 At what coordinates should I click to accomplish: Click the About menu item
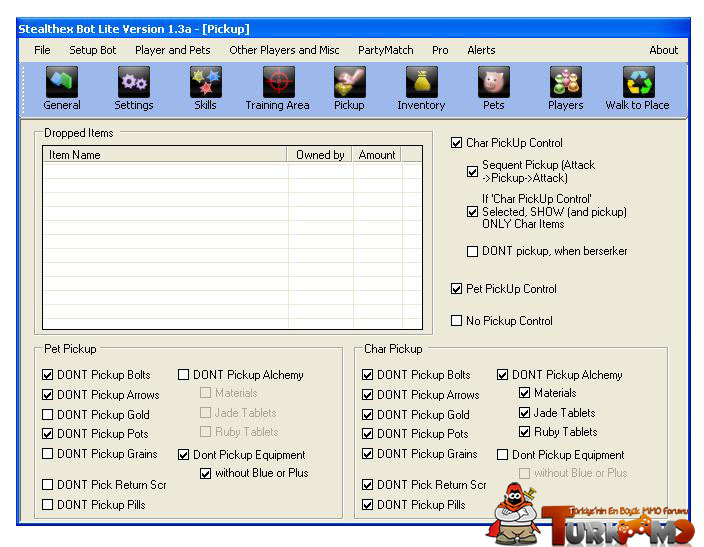point(663,50)
